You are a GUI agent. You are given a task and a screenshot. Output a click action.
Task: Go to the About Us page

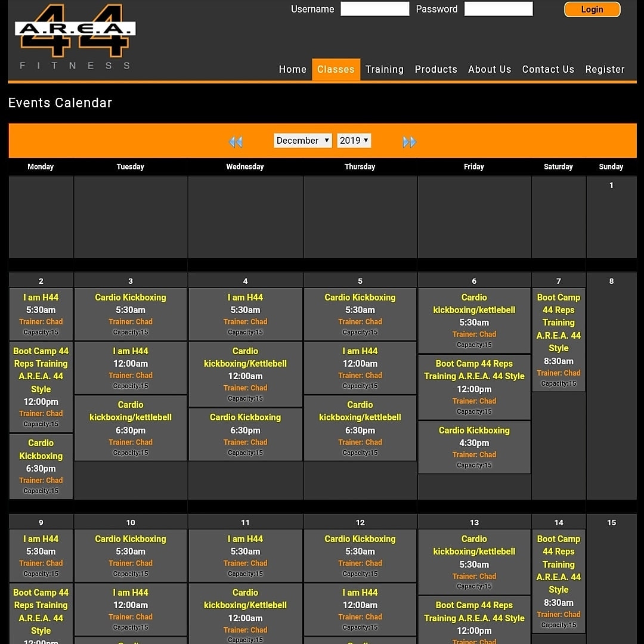(490, 69)
